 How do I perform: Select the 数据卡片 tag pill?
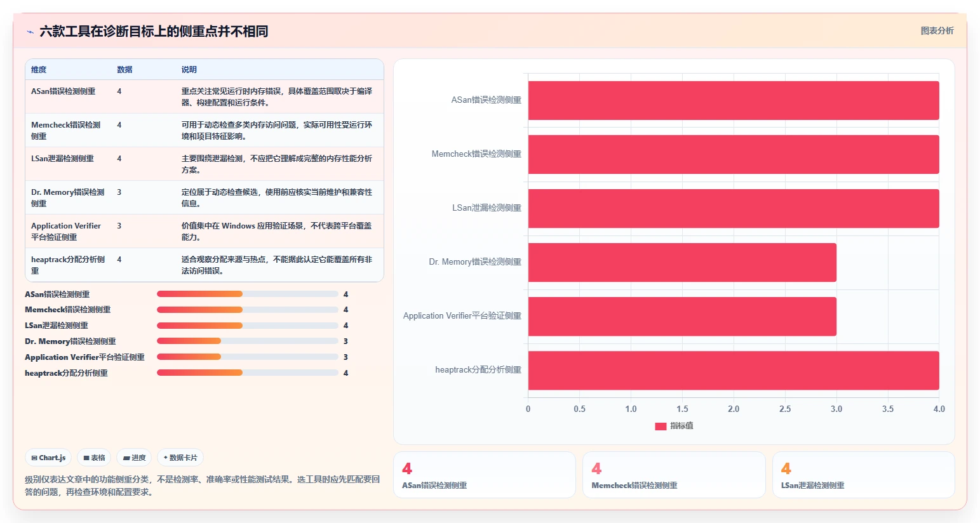[x=180, y=458]
